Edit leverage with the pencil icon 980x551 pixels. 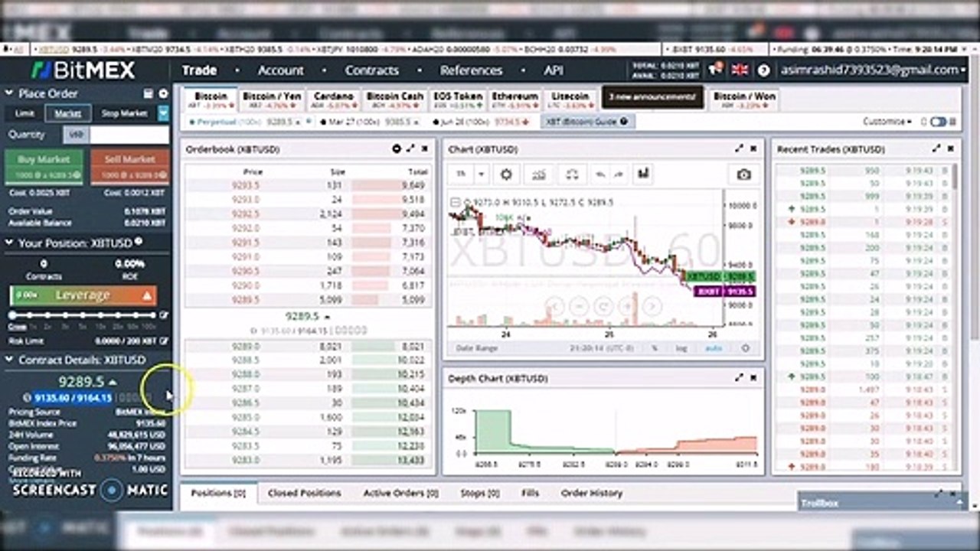[x=163, y=315]
